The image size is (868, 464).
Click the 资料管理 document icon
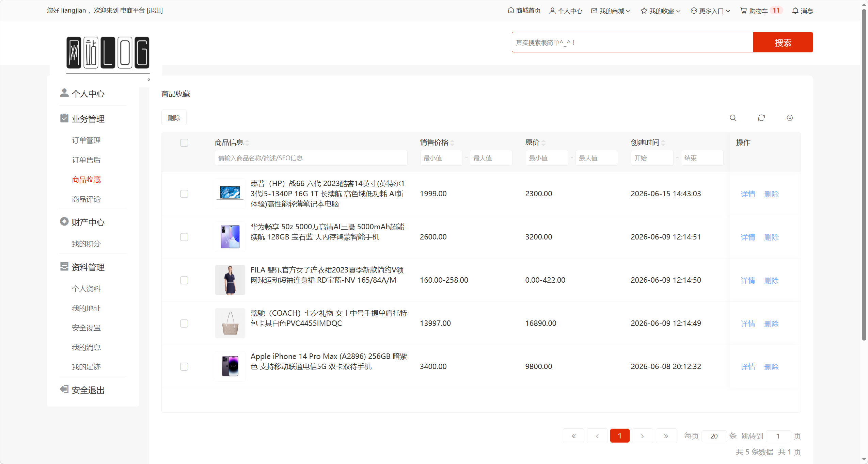(64, 266)
